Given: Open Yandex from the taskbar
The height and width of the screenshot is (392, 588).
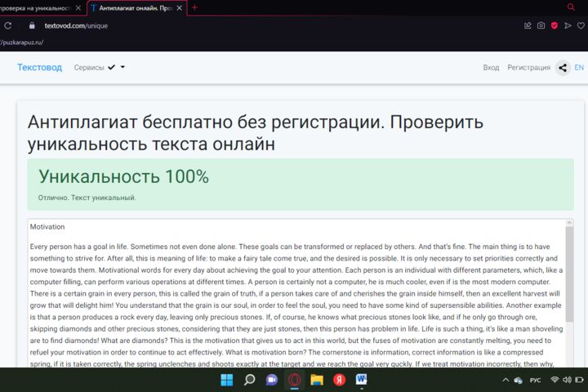Looking at the screenshot, I should click(x=340, y=380).
